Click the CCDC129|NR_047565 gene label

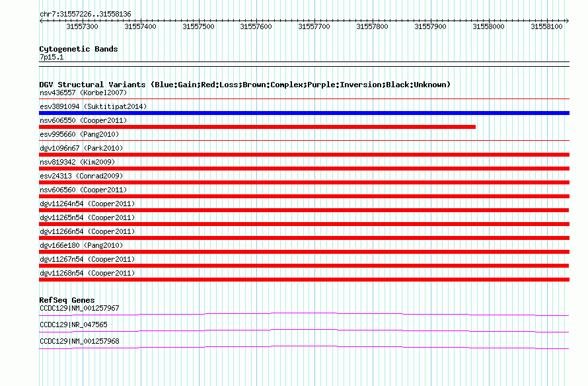tap(73, 325)
